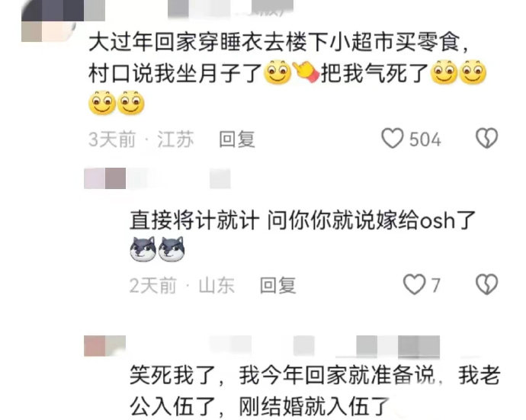Image resolution: width=526 pixels, height=420 pixels.
Task: Click the 504 like count
Action: 425,139
